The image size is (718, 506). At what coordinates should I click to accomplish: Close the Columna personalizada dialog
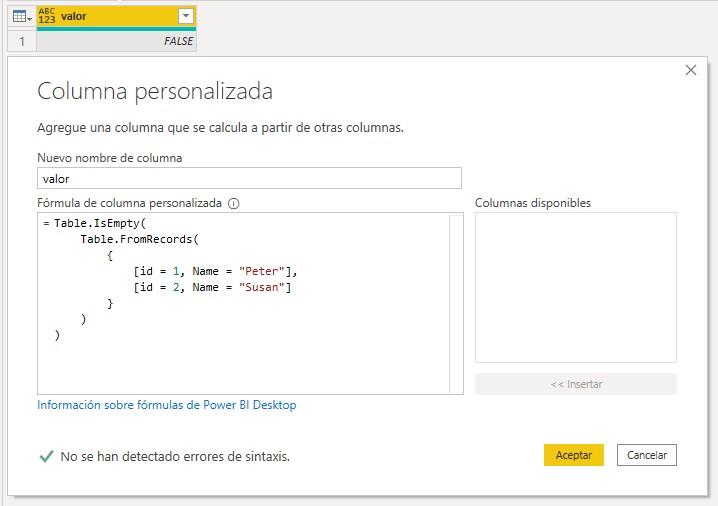691,70
